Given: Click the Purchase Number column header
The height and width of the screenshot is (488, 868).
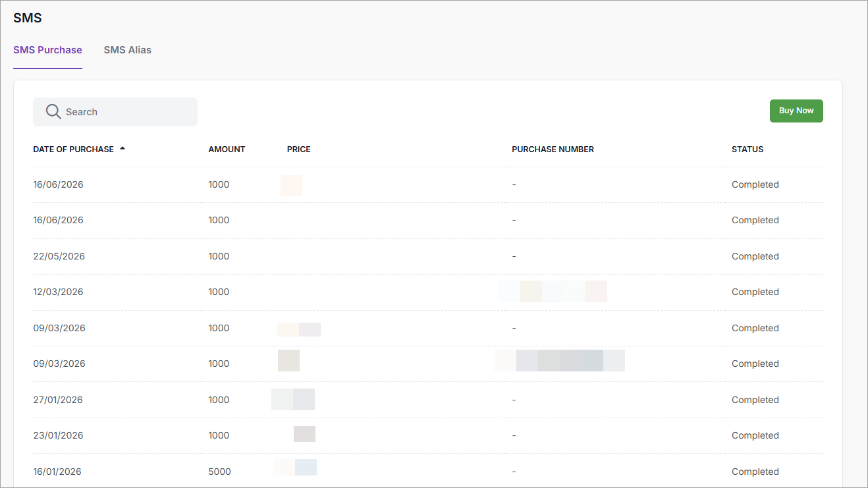Looking at the screenshot, I should point(553,149).
